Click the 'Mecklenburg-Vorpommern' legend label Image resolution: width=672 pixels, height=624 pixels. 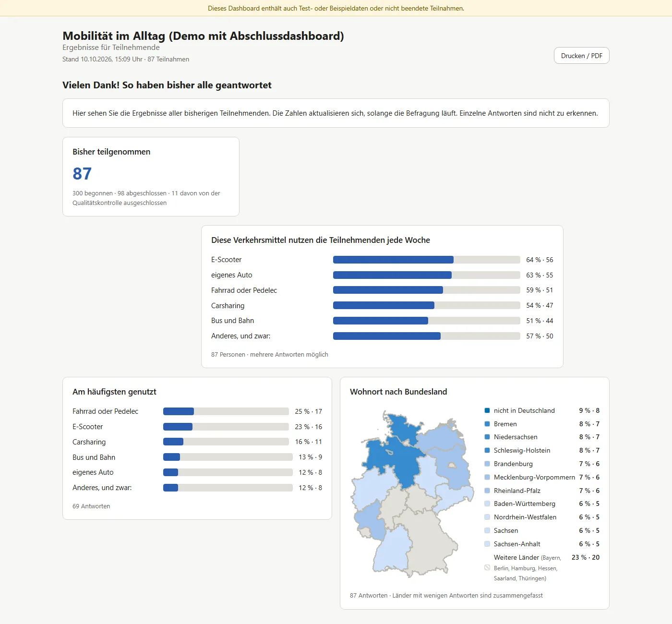point(534,477)
